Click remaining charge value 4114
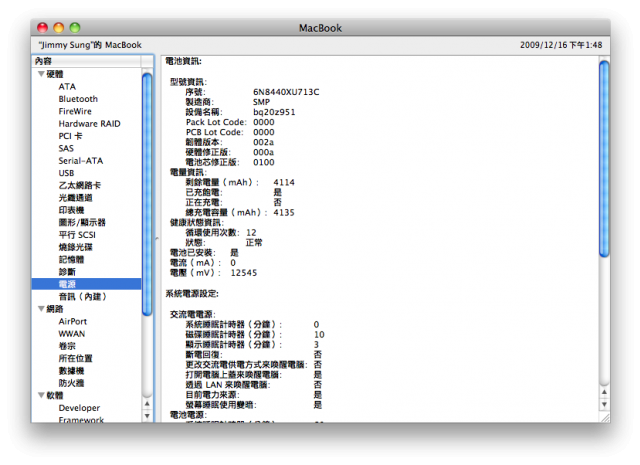This screenshot has width=640, height=465. (x=284, y=182)
